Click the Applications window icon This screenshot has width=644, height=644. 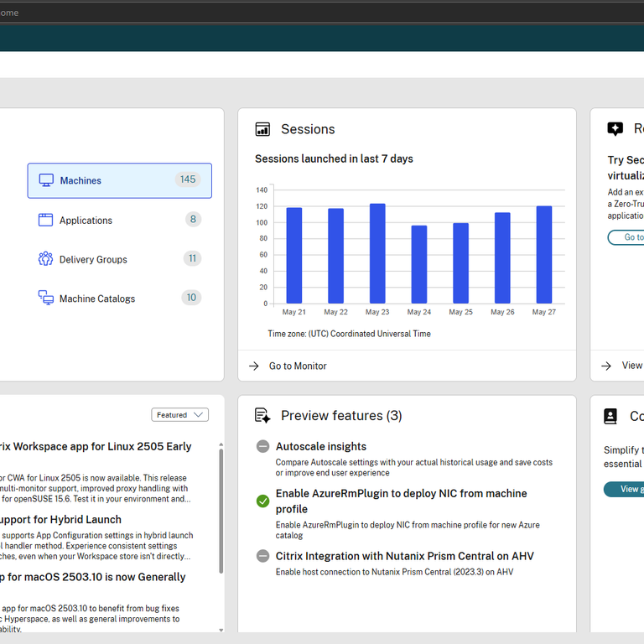point(45,220)
